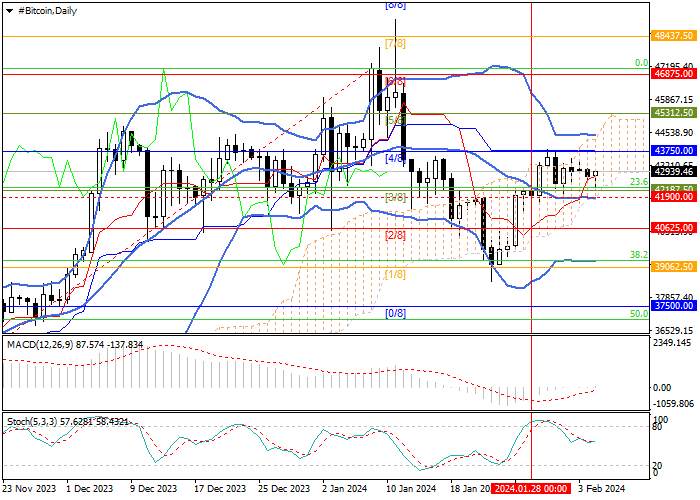Click the 44538.90 price scale value
Screen dimensions: 700x500
(x=673, y=132)
